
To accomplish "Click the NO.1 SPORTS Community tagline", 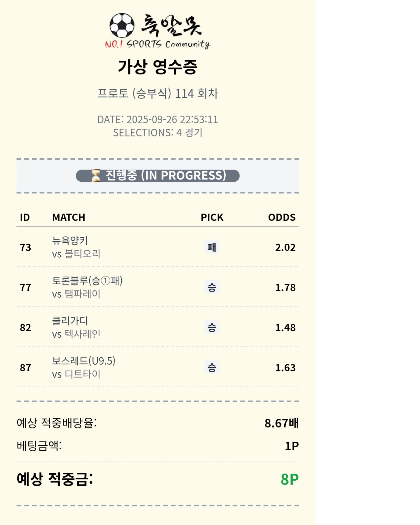I will point(157,44).
